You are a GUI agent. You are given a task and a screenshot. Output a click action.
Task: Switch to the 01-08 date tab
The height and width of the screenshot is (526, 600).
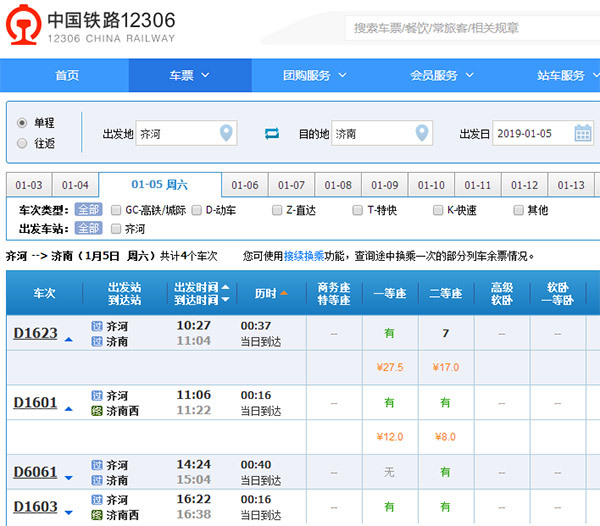pos(338,185)
